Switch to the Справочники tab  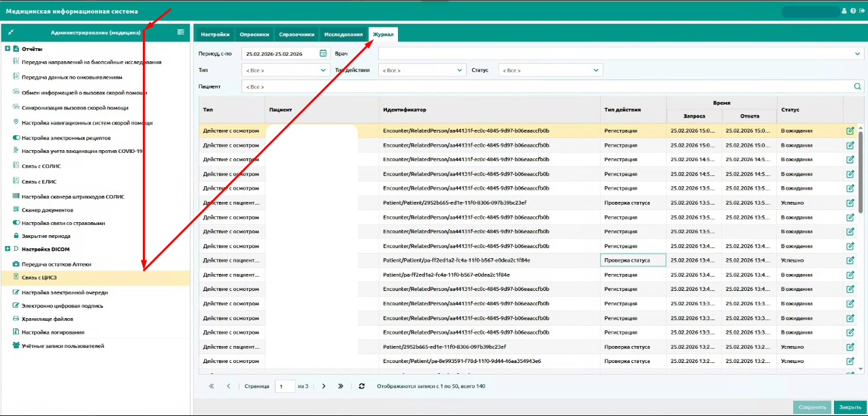tap(297, 34)
